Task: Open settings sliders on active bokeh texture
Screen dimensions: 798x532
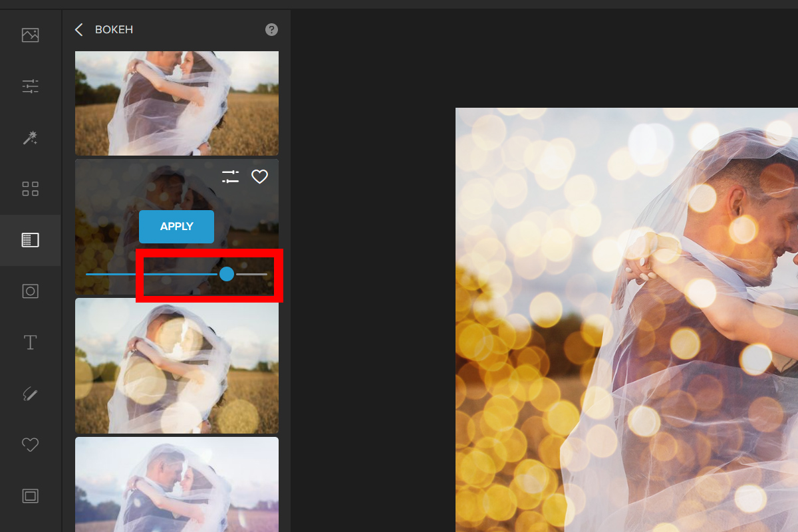Action: pos(230,177)
